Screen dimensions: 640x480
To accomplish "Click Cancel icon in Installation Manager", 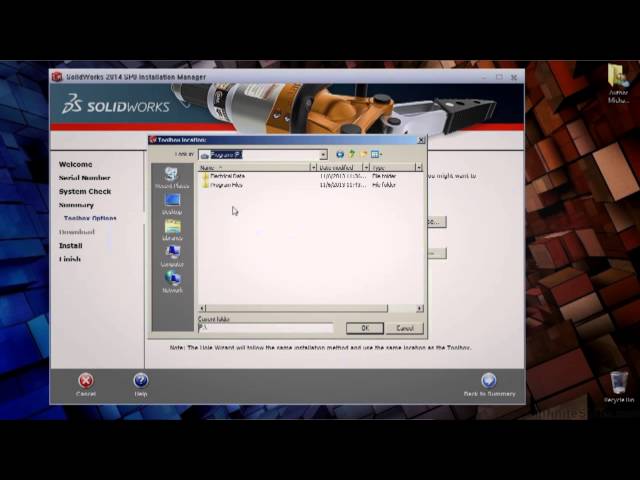I will (86, 384).
